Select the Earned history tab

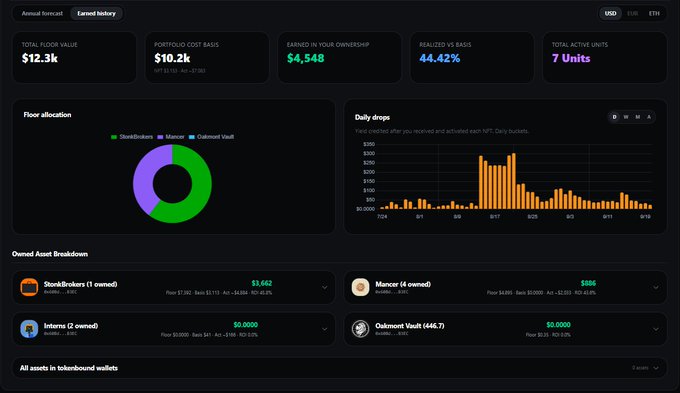point(96,13)
